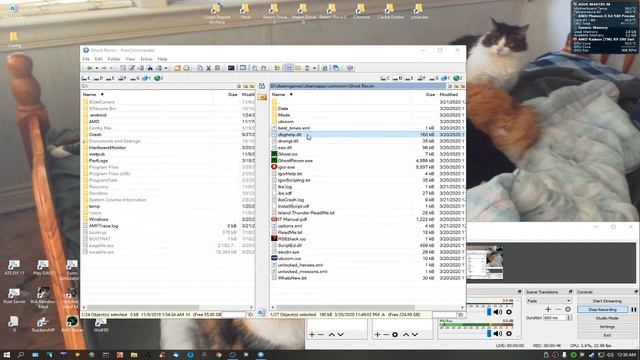Image resolution: width=640 pixels, height=360 pixels.
Task: Click the Cut scissors toolbar icon
Action: coord(209,68)
